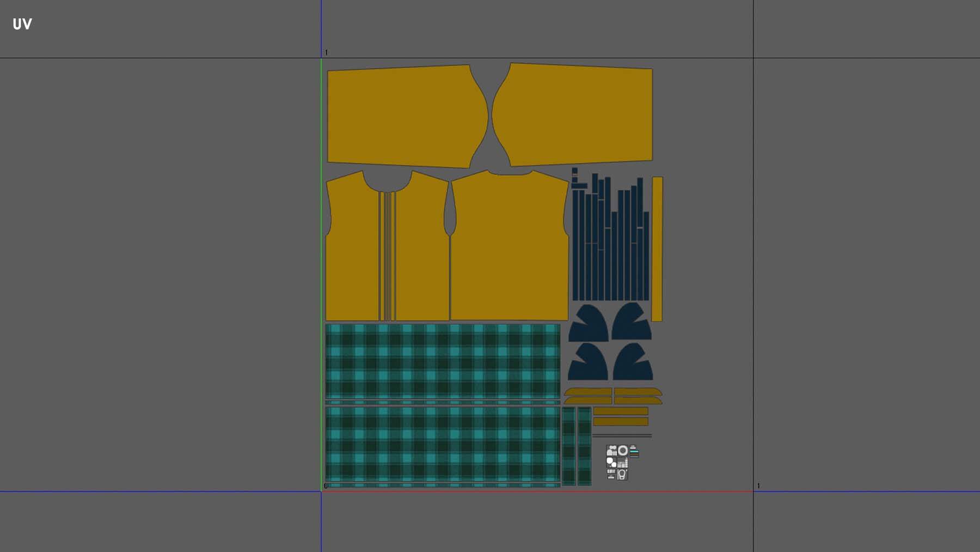Select the yellow back bodice UV island
The width and height of the screenshot is (980, 552).
(509, 245)
